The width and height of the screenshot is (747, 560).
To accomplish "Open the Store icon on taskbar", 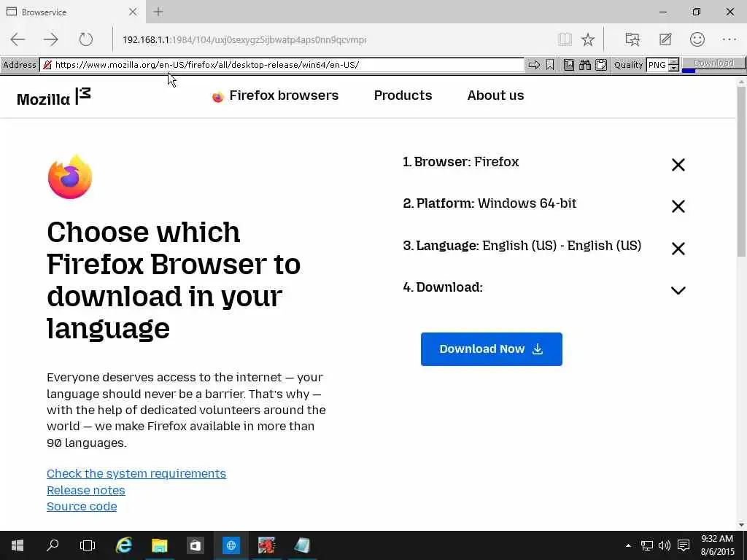I will click(x=196, y=545).
